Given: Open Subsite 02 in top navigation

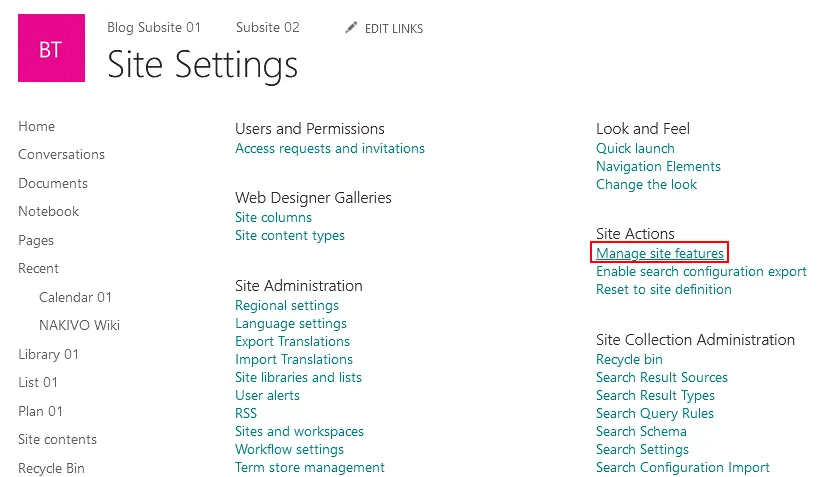Looking at the screenshot, I should (267, 28).
